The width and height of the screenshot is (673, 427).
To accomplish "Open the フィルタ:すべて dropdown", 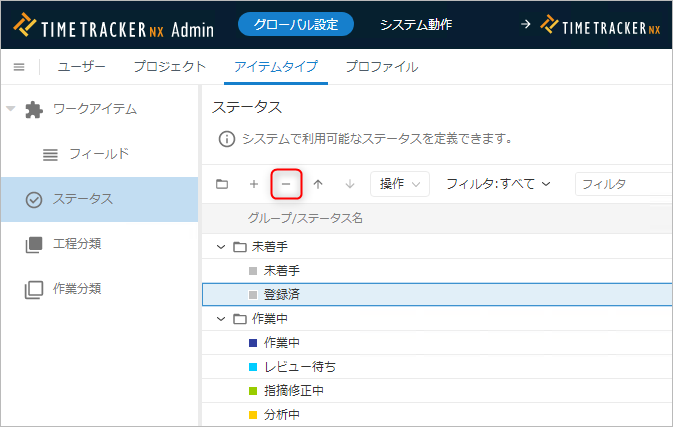I will tap(498, 184).
